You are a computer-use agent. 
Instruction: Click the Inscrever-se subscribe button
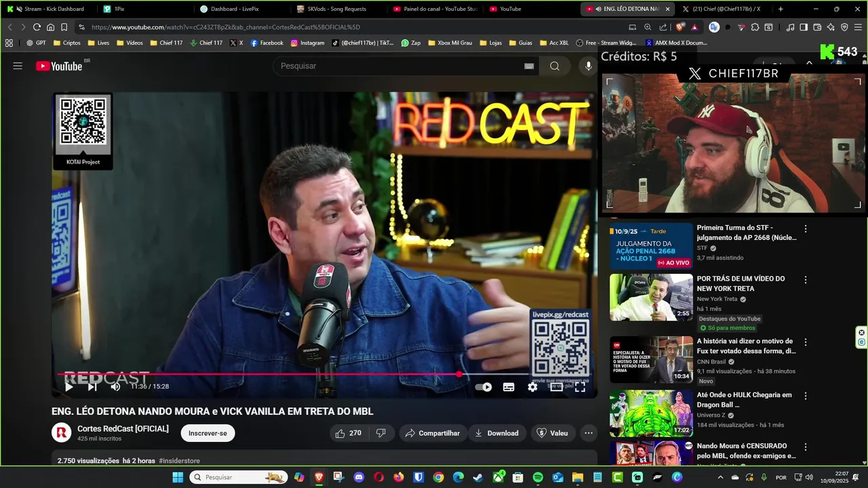[x=208, y=433]
